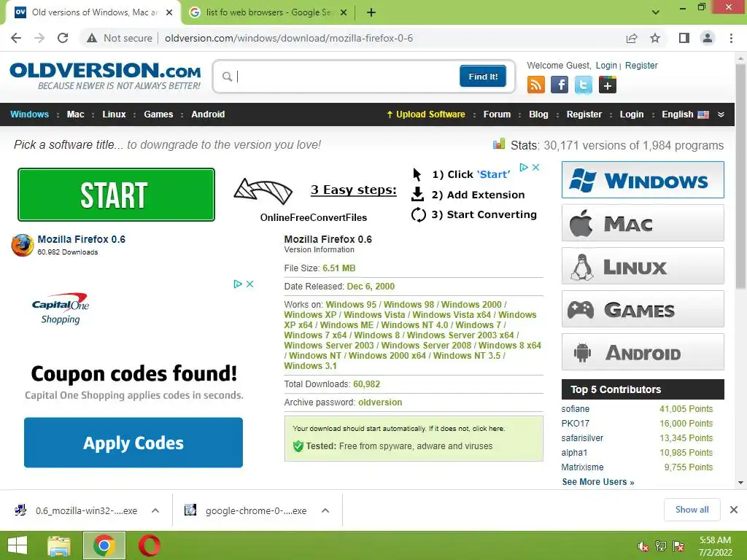Screen dimensions: 747x560
Task: Select the Games sidebar button
Action: pos(643,309)
